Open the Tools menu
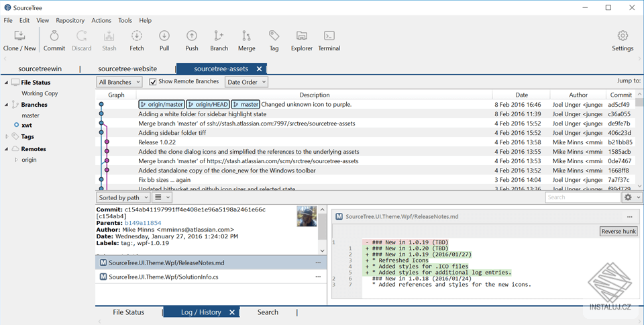Image resolution: width=644 pixels, height=325 pixels. click(x=125, y=20)
